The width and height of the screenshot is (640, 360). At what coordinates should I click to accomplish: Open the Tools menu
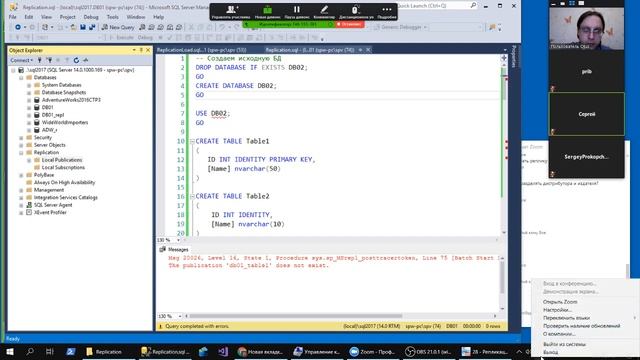pos(112,17)
